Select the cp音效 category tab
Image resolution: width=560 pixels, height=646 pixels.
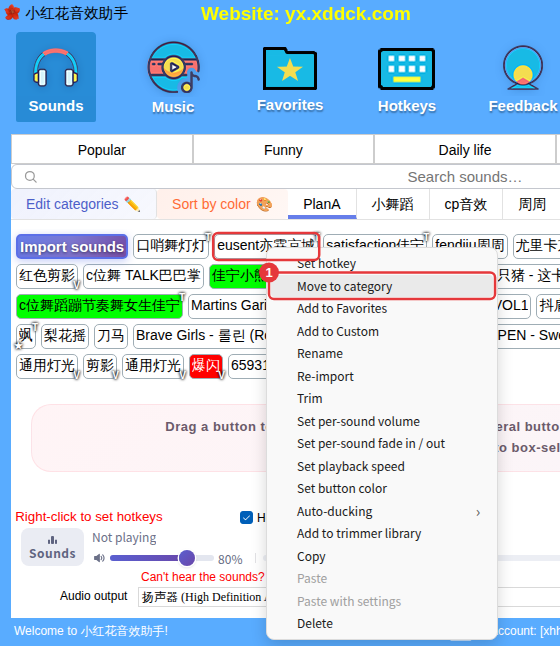[x=466, y=204]
